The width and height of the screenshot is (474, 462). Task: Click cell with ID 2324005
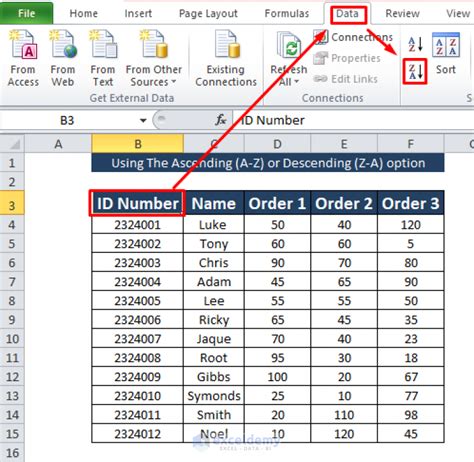point(138,301)
